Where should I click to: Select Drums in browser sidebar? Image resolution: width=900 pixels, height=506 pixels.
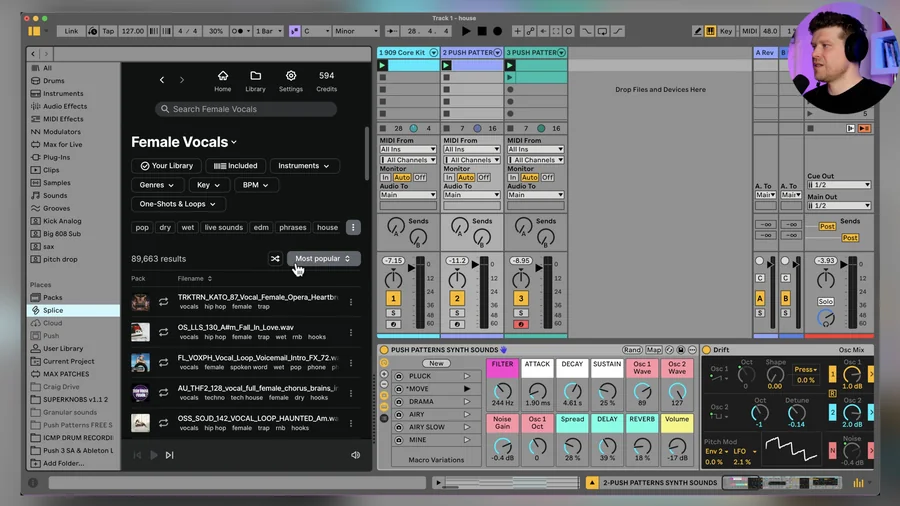(x=53, y=81)
